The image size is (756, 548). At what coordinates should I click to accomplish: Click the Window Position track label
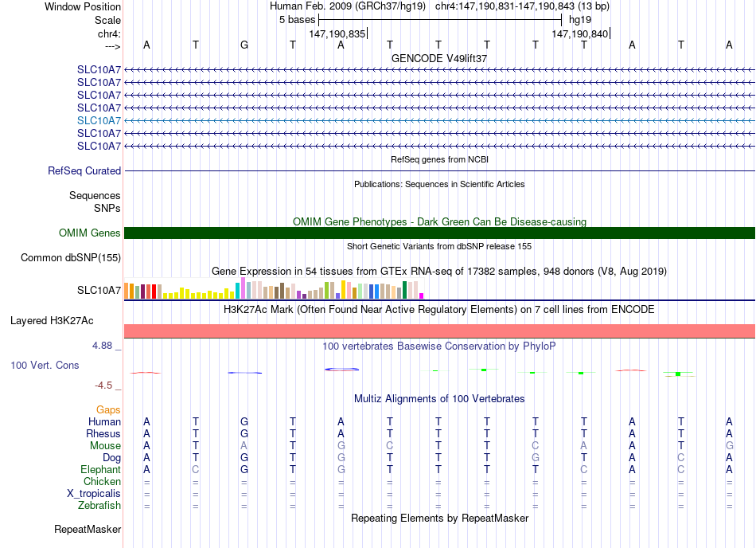(x=83, y=6)
